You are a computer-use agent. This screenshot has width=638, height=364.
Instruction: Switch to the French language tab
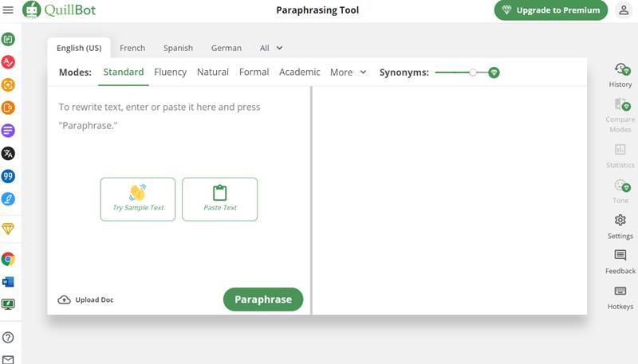[132, 48]
